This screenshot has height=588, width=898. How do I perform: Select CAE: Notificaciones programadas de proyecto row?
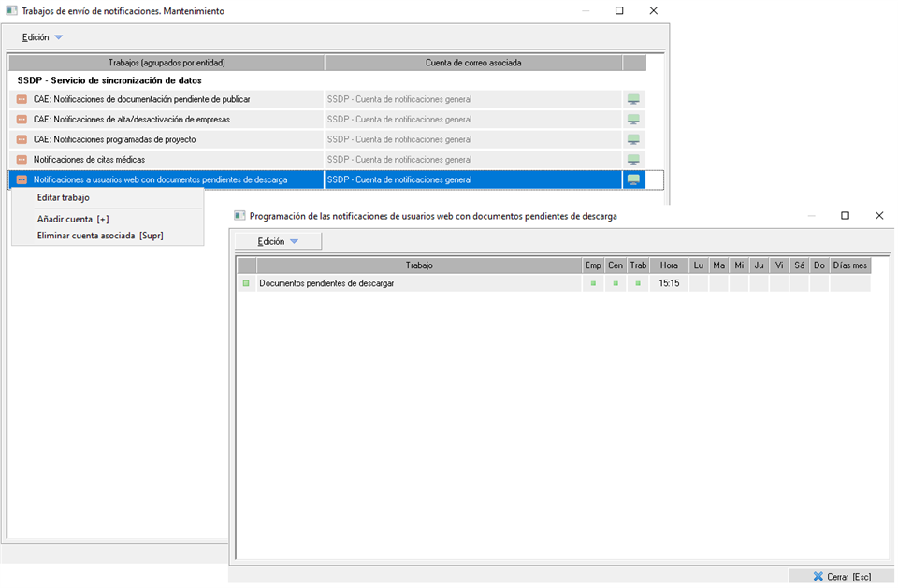[x=114, y=139]
